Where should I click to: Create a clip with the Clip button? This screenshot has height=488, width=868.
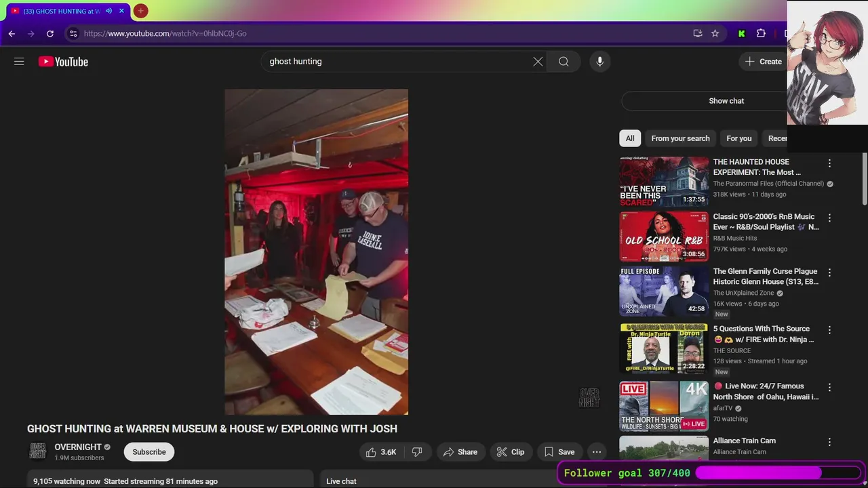(511, 452)
